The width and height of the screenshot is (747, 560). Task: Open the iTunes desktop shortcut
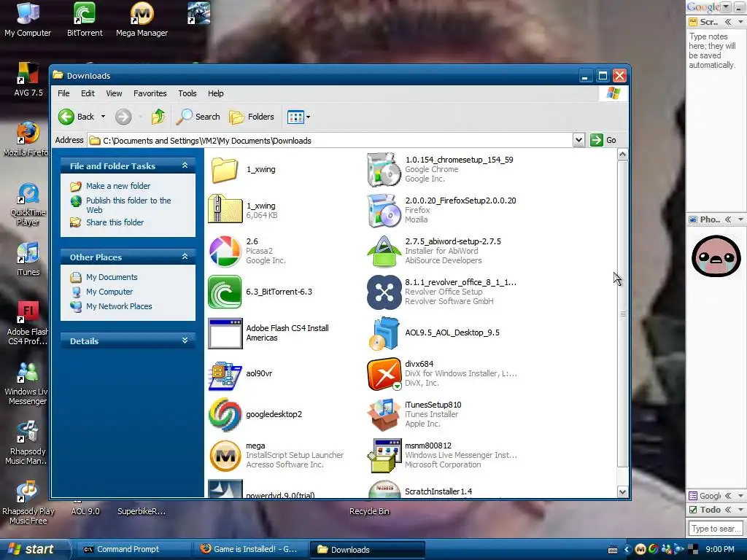click(28, 260)
